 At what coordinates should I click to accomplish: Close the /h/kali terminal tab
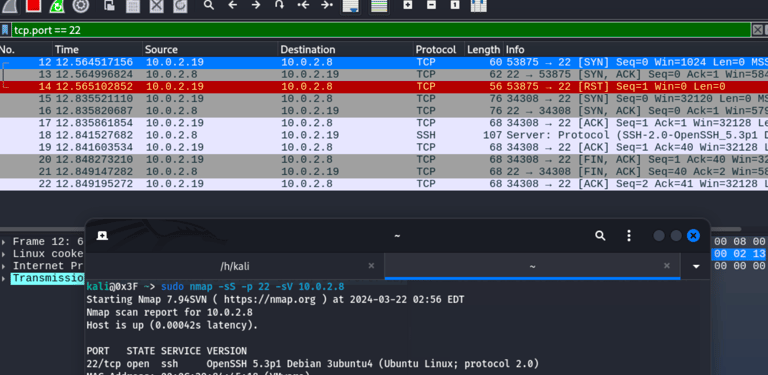click(371, 266)
